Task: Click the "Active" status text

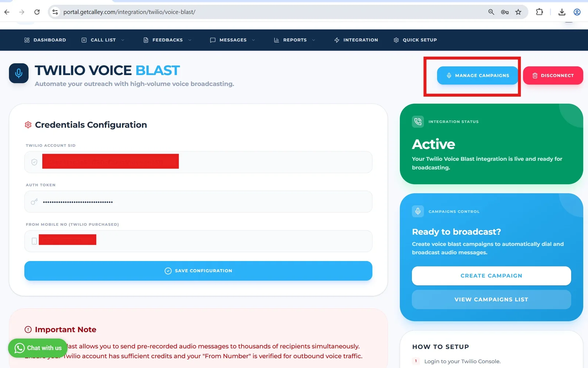Action: [434, 144]
